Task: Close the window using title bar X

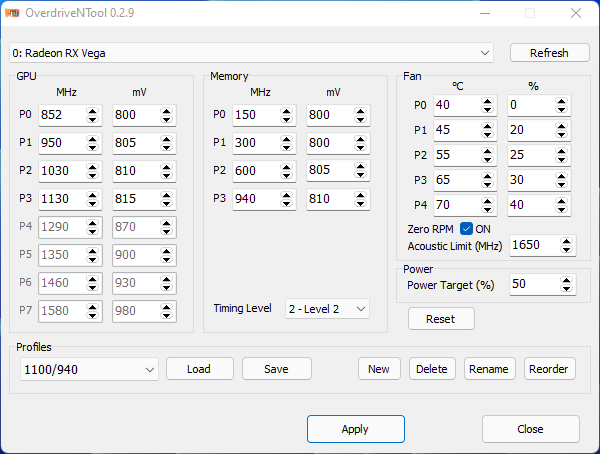Action: (x=576, y=13)
